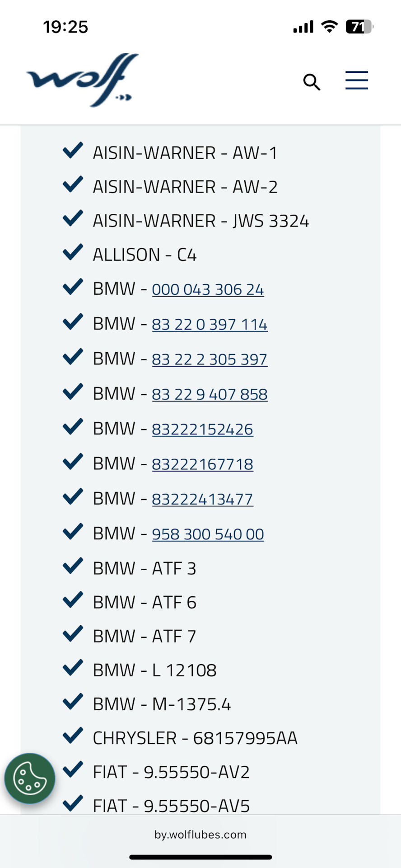Screen dimensions: 401x868
Task: Open BMW 83 22 0 397 114 link
Action: coord(210,324)
